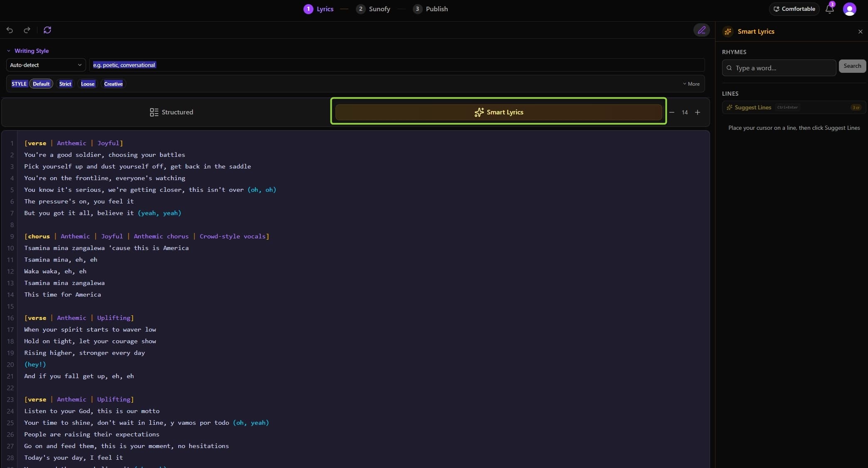Screen dimensions: 868x468
Task: Switch to the Sunofy step
Action: (373, 9)
